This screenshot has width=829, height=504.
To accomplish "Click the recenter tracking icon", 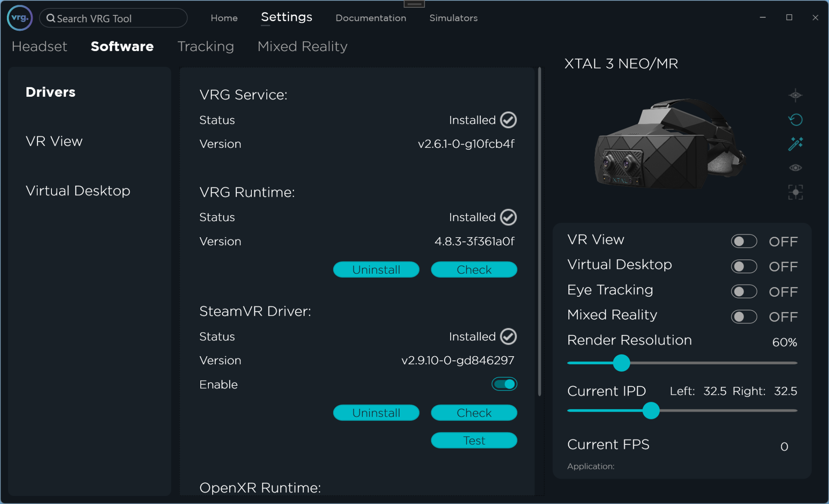I will coord(795,192).
